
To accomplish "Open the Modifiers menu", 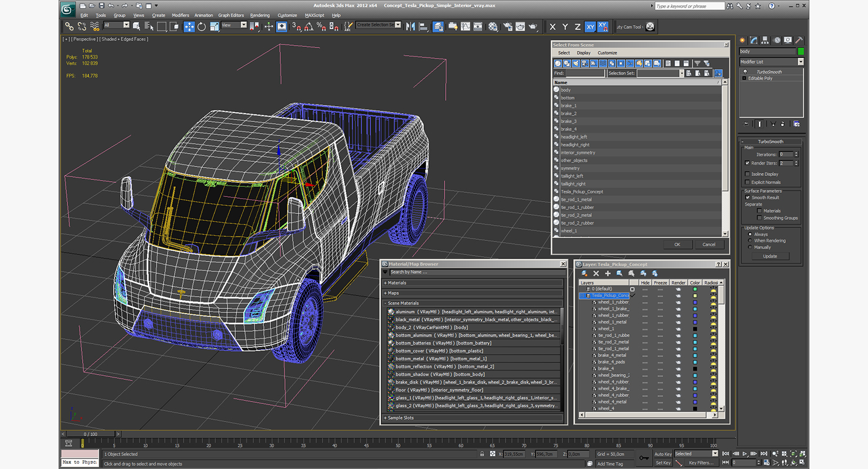I will (180, 15).
